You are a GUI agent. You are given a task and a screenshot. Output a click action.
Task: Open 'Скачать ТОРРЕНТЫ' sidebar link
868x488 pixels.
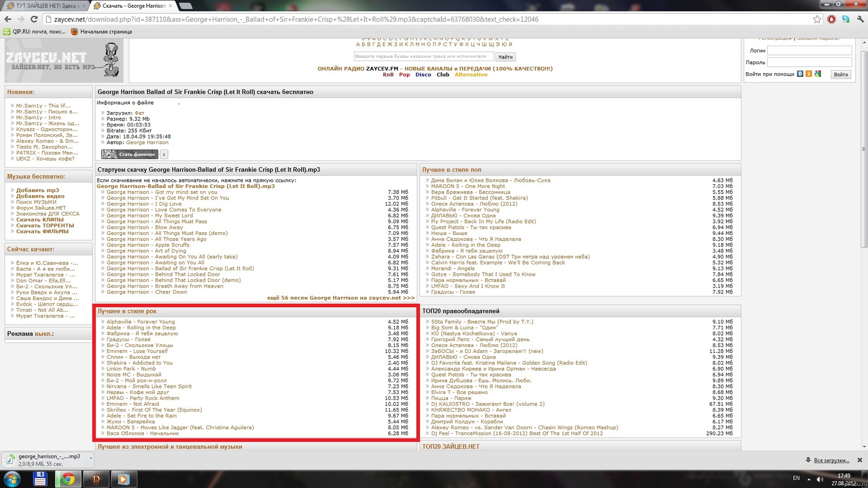pos(45,226)
